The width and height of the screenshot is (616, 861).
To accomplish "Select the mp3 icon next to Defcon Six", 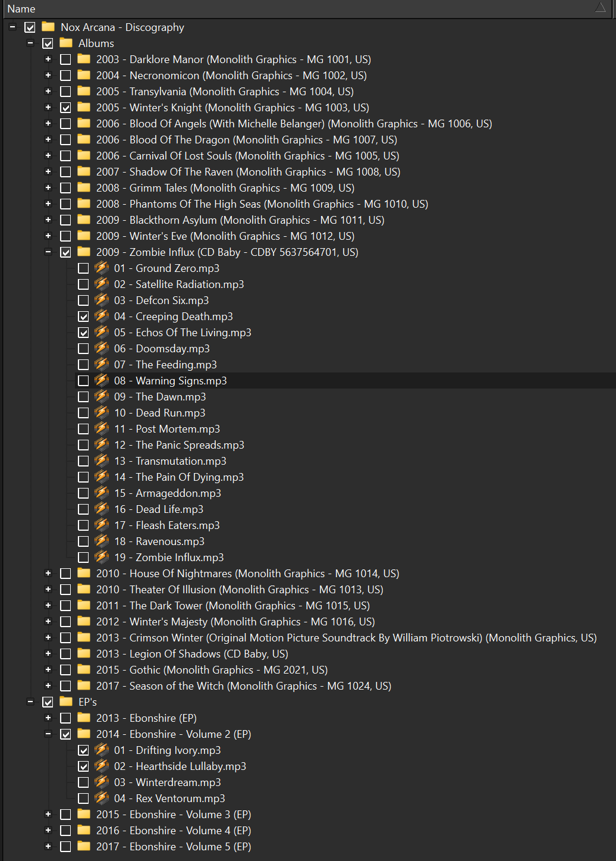I will pyautogui.click(x=102, y=300).
